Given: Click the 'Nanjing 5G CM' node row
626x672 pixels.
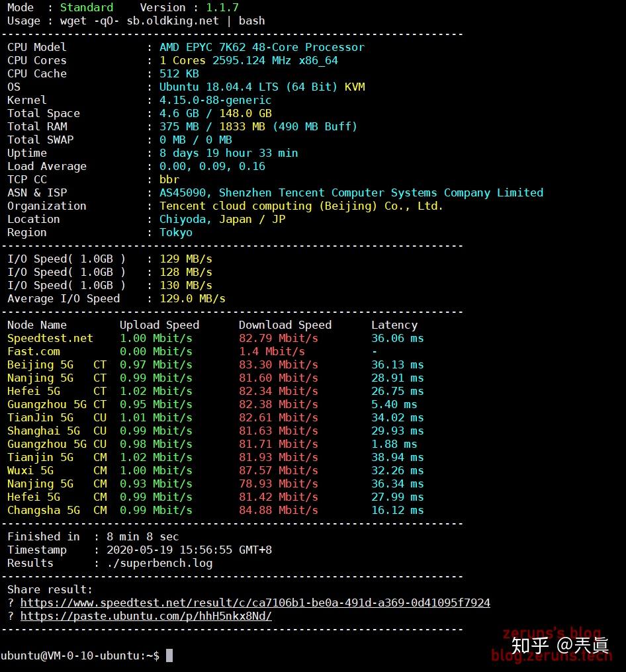Looking at the screenshot, I should (215, 484).
